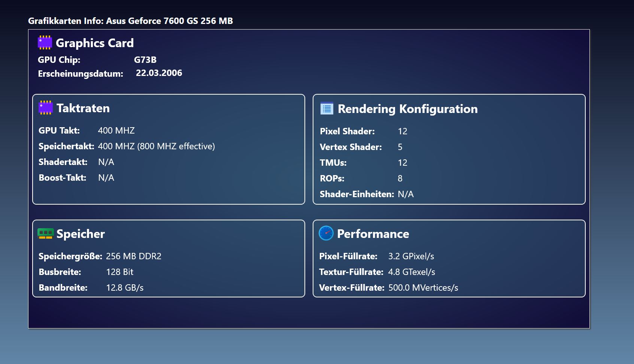The width and height of the screenshot is (634, 364).
Task: Click the 12.8 GB/s value
Action: pos(125,288)
